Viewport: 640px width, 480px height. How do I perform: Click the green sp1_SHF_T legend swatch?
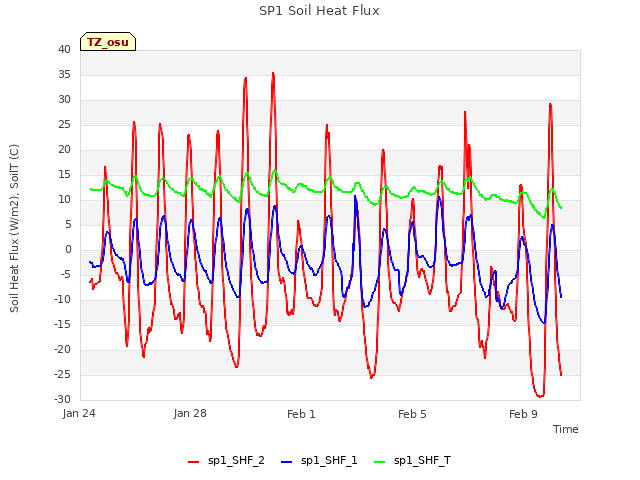coord(380,462)
